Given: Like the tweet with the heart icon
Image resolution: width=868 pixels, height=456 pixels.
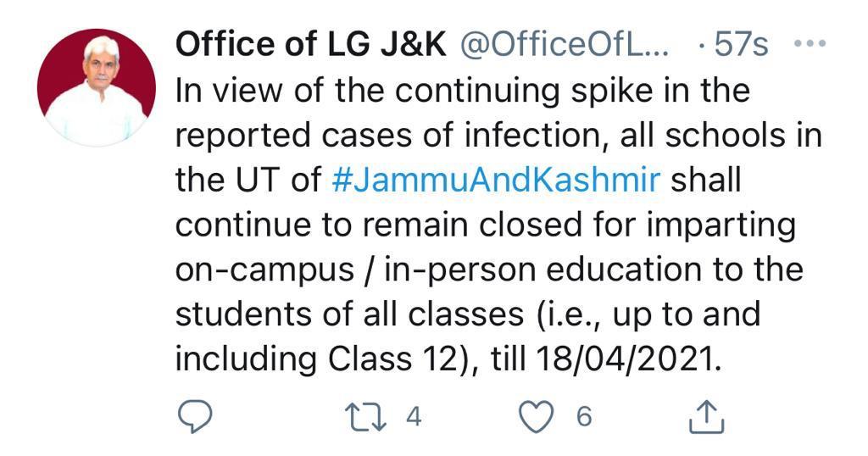Looking at the screenshot, I should point(537,416).
